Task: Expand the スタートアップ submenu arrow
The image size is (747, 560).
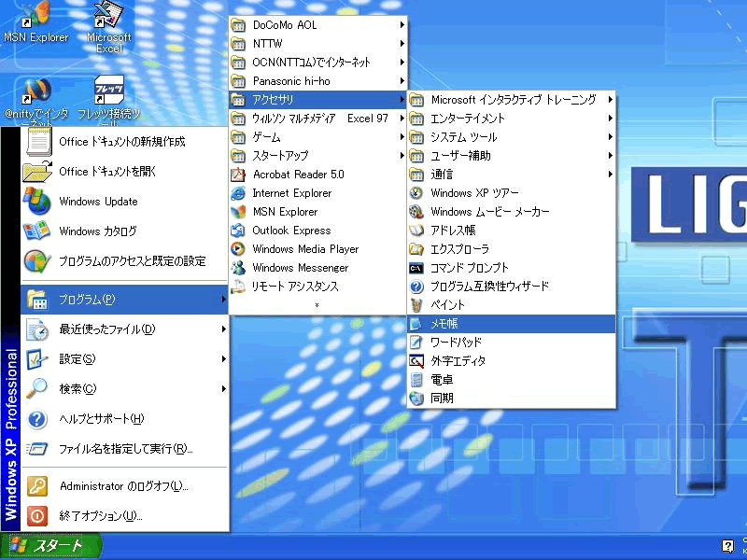Action: [402, 156]
